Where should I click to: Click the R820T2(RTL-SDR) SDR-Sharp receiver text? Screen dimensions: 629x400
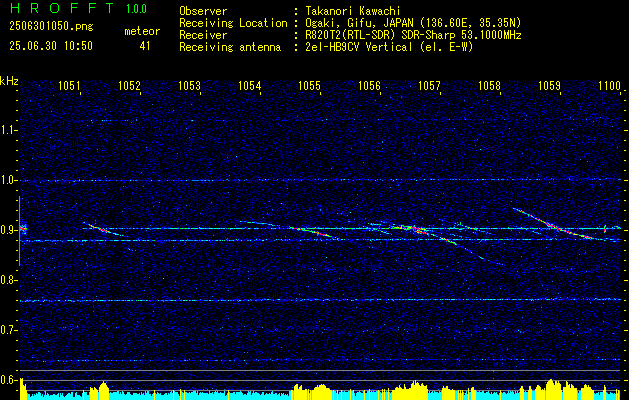413,35
